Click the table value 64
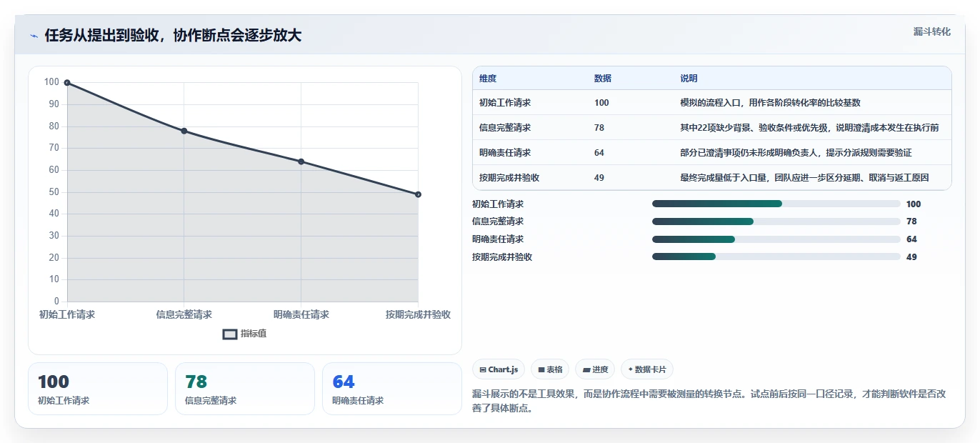The width and height of the screenshot is (980, 443). (x=599, y=153)
